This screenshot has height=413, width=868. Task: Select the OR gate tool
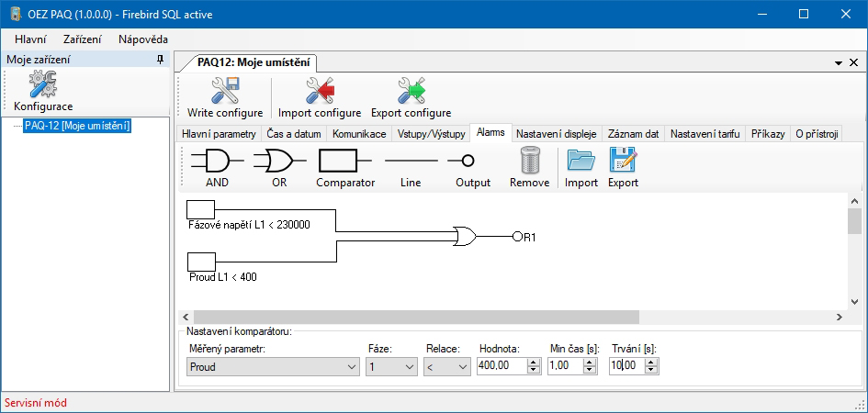tap(279, 162)
